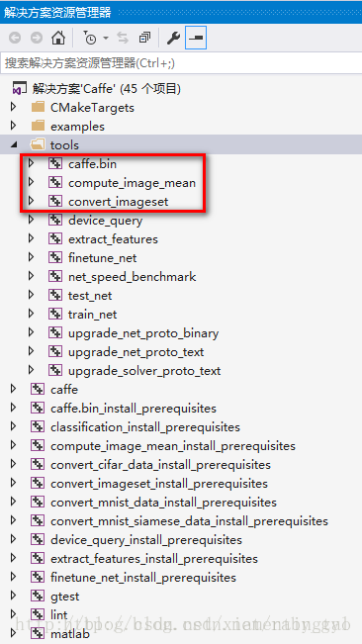Select convert_mnist_siamese_data_install_prerequisites project
This screenshot has width=362, height=644.
[189, 521]
